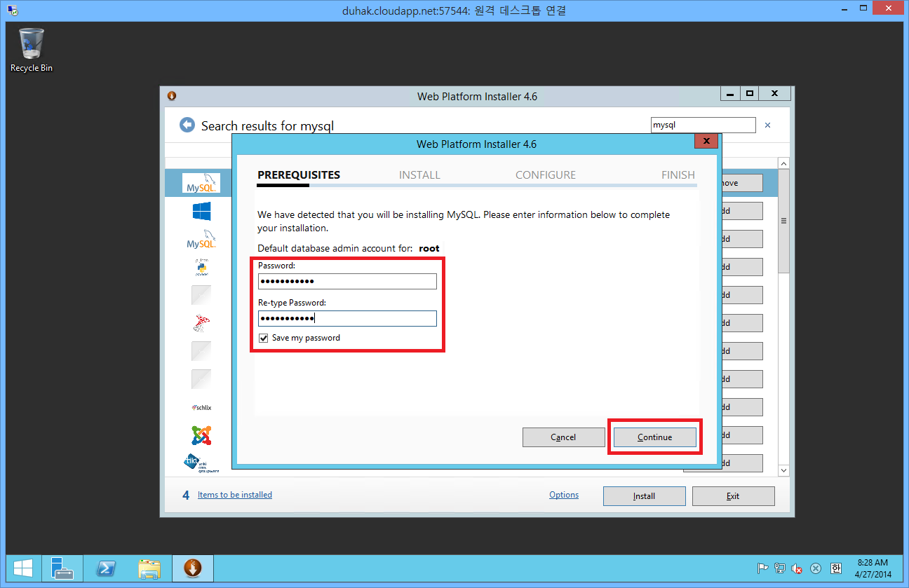Screen dimensions: 909x588
Task: Launch Server Manager from the taskbar
Action: pyautogui.click(x=62, y=568)
